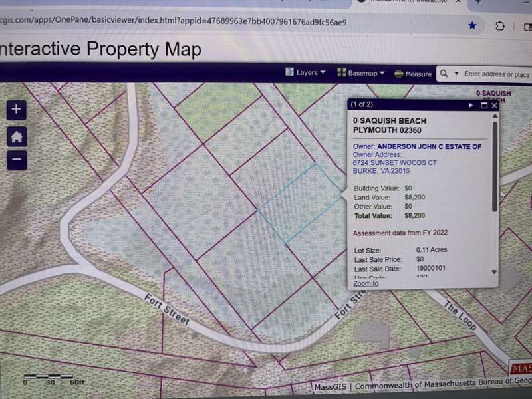The width and height of the screenshot is (532, 399).
Task: Type in the Enter address or place field
Action: 495,74
